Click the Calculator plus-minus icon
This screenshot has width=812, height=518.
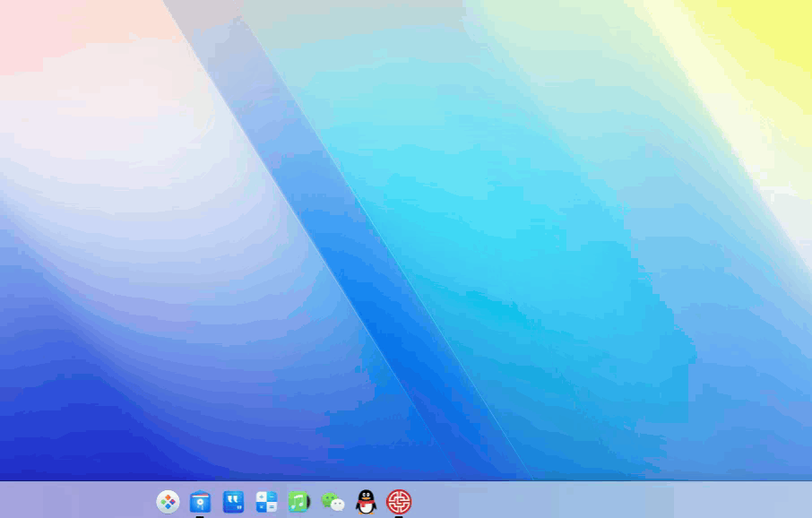(265, 502)
